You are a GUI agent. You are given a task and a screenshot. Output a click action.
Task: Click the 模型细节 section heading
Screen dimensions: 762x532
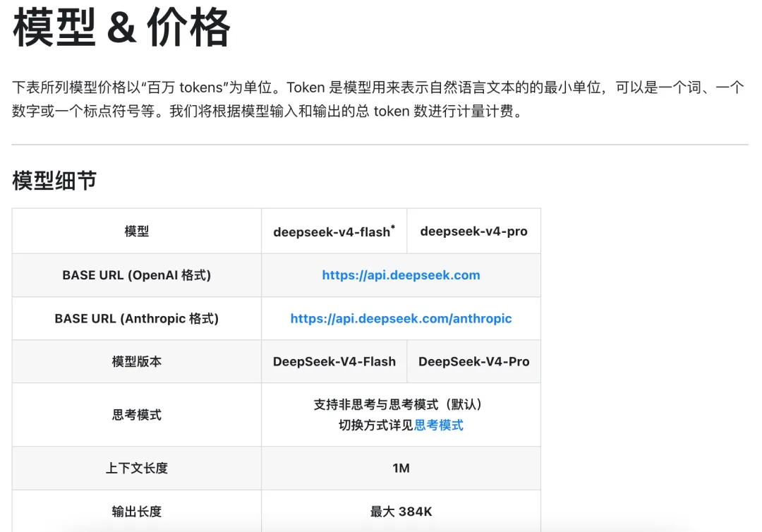click(x=54, y=180)
